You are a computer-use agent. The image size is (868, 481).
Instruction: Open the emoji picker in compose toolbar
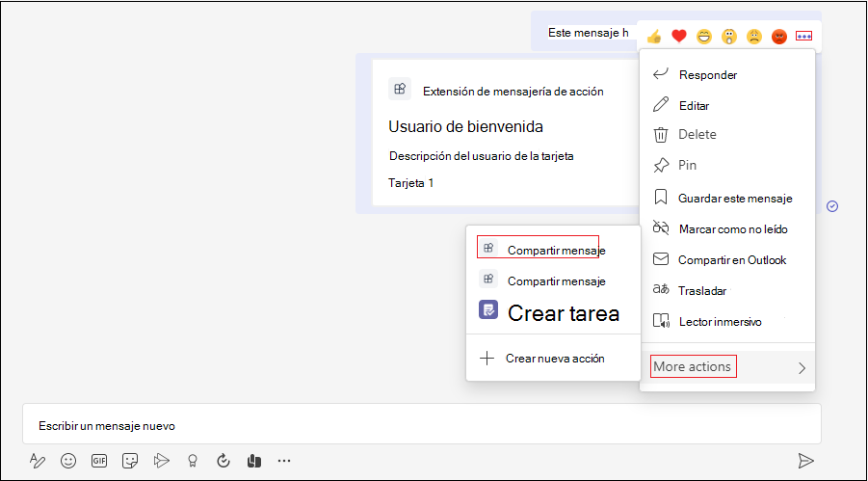pos(68,461)
